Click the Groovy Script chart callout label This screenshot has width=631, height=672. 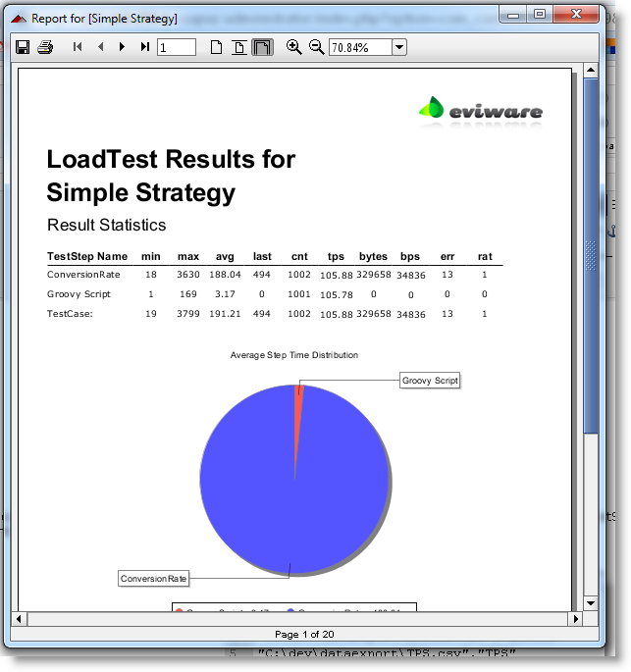[430, 380]
